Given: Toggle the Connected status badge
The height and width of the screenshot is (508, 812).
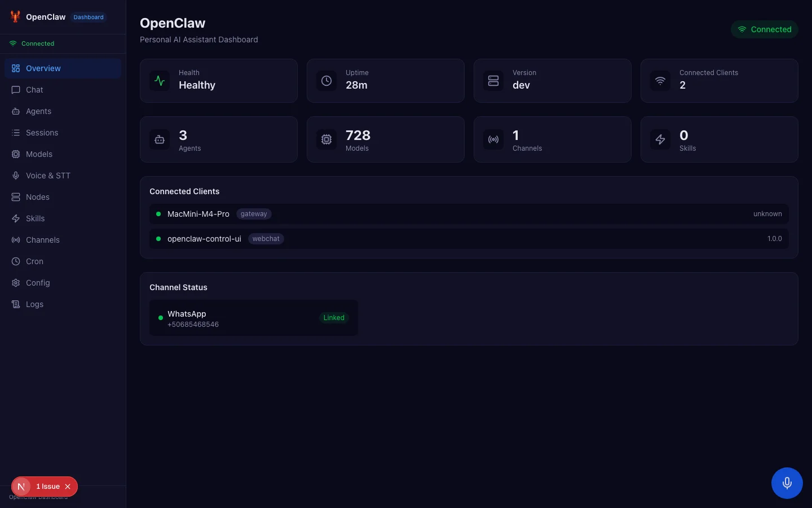Looking at the screenshot, I should pyautogui.click(x=765, y=29).
